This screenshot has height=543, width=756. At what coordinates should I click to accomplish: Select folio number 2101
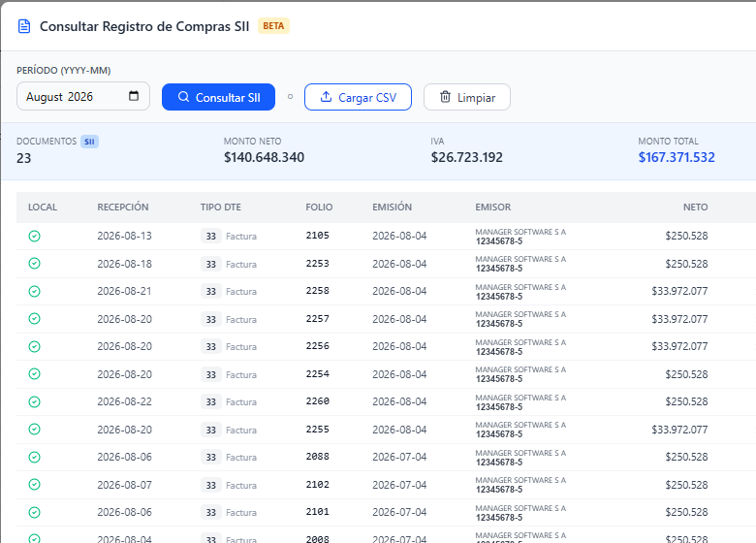point(318,512)
